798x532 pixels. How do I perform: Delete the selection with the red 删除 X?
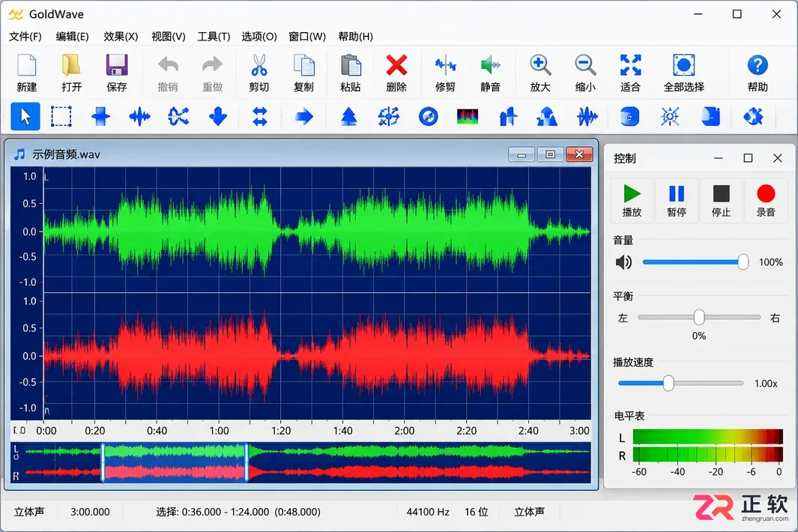tap(396, 65)
